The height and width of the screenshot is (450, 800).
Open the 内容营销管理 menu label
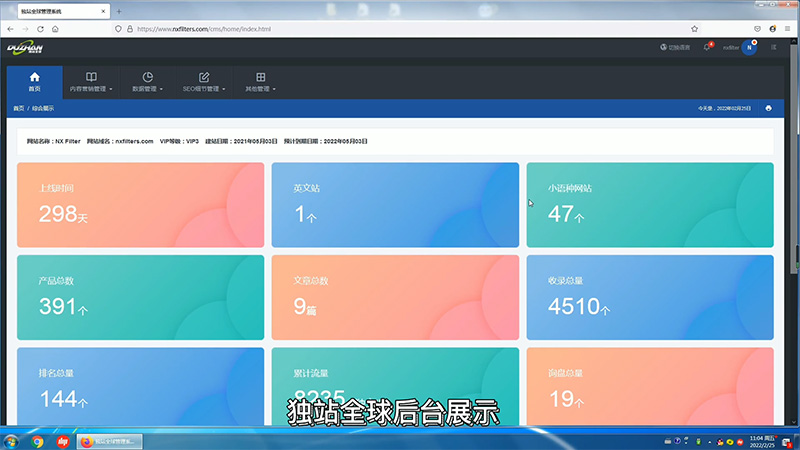point(88,89)
